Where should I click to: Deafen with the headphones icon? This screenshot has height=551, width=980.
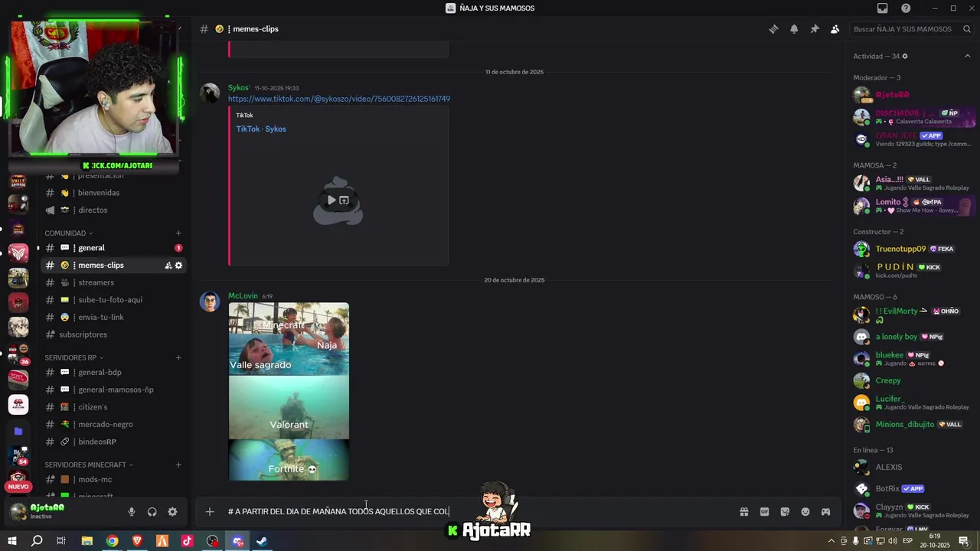(152, 512)
